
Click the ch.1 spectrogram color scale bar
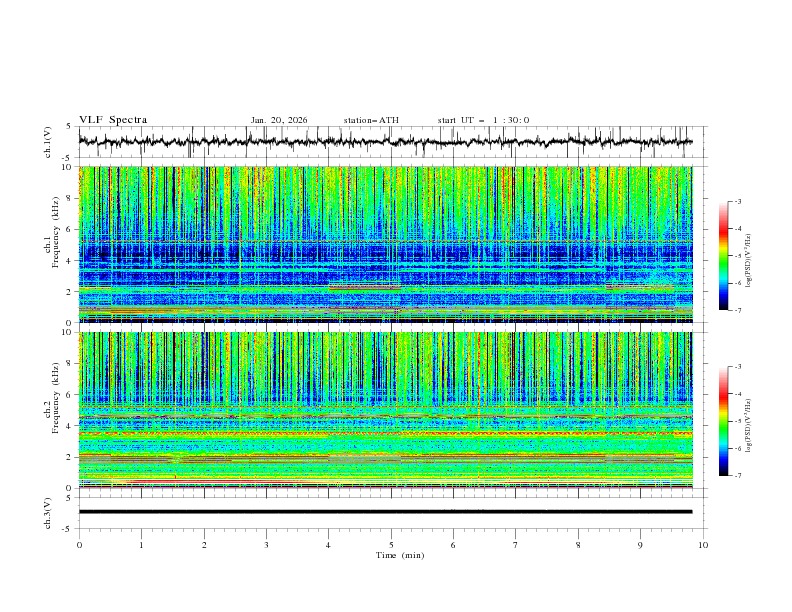[723, 256]
